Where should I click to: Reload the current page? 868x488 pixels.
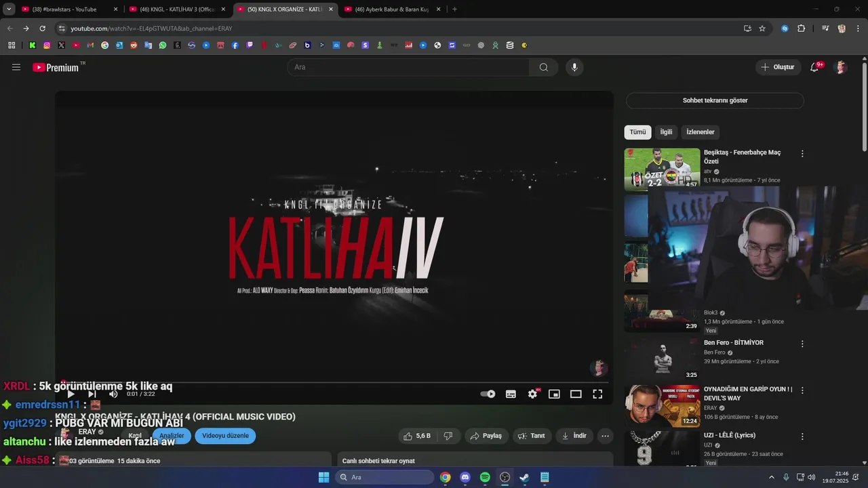click(42, 28)
